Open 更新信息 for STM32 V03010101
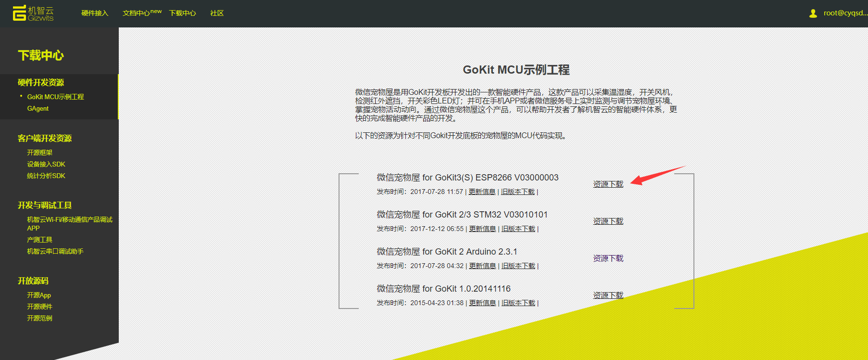 pyautogui.click(x=483, y=229)
